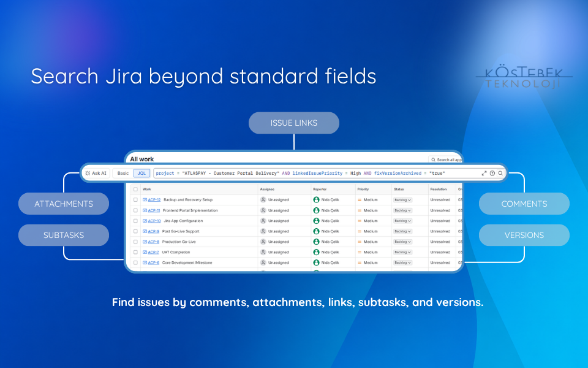Click the ISSUE LINKS pill label
Viewport: 588px width, 368px height.
(294, 123)
